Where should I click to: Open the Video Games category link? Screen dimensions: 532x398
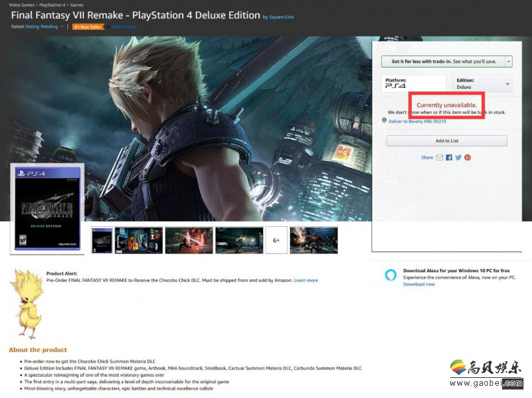coord(123,27)
